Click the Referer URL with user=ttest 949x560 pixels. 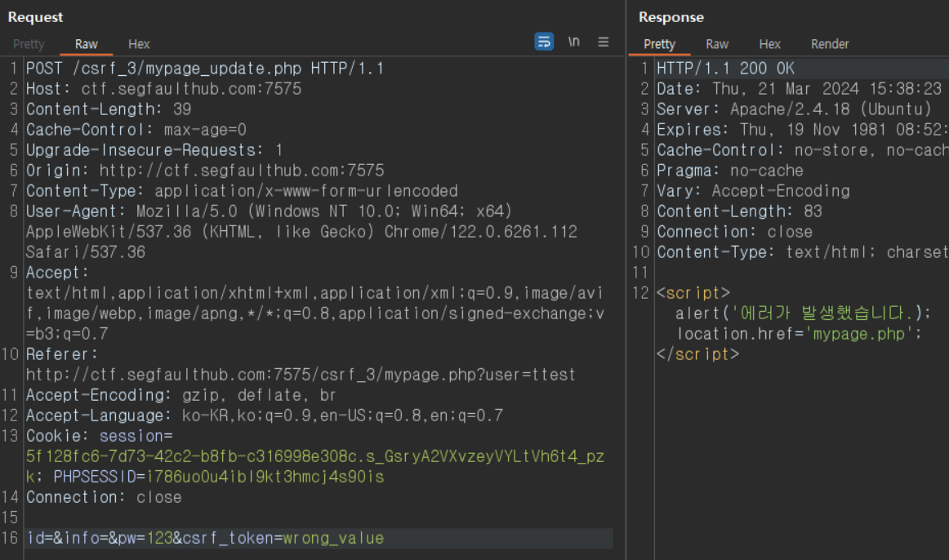point(301,375)
